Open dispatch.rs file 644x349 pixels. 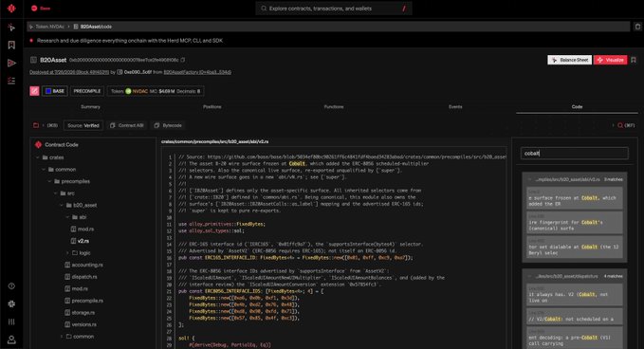[x=82, y=277]
